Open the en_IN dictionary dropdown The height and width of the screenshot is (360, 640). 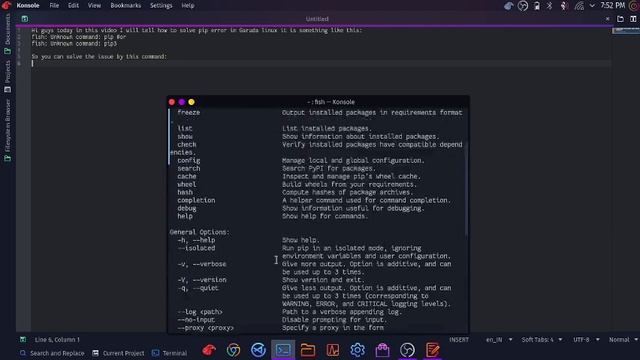pyautogui.click(x=499, y=340)
